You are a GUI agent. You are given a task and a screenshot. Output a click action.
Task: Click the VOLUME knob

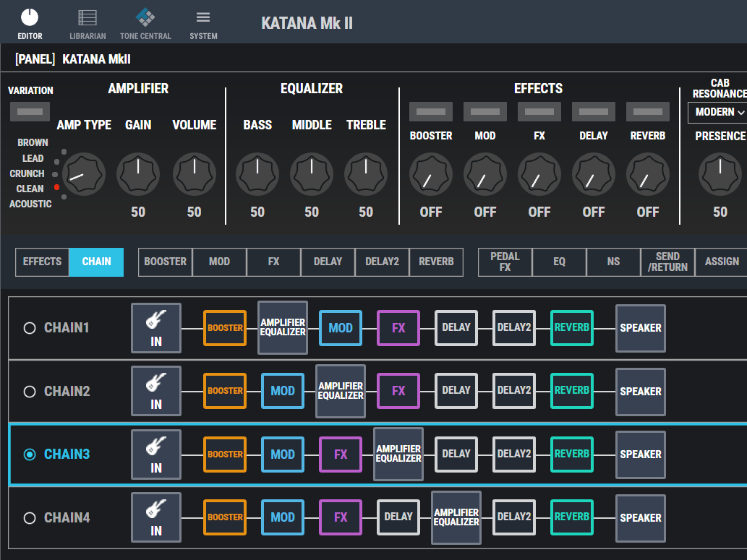pyautogui.click(x=195, y=174)
